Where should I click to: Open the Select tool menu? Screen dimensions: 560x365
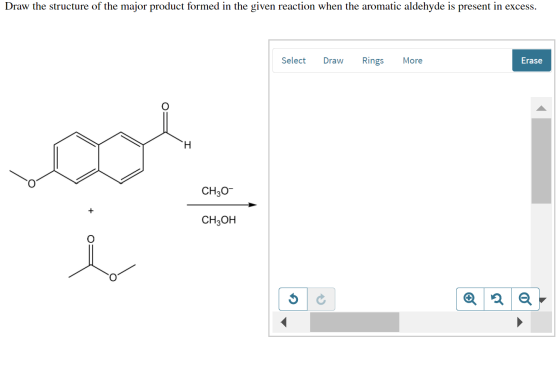(293, 61)
